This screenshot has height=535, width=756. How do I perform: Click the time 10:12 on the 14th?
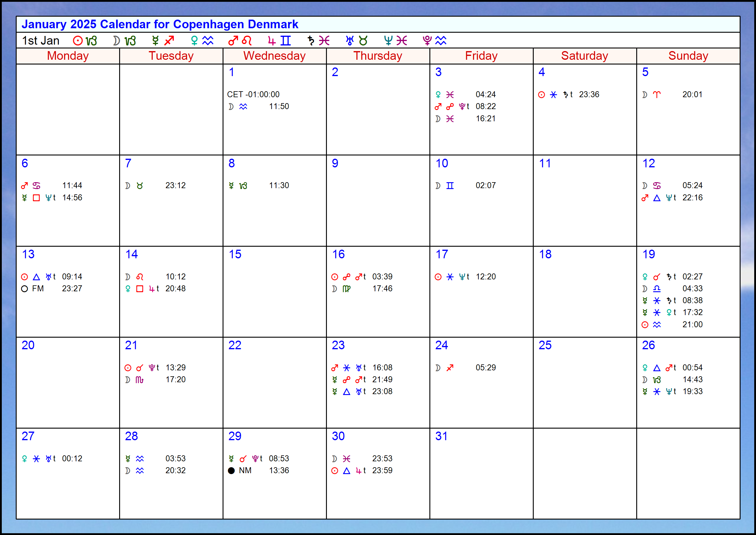tap(176, 277)
